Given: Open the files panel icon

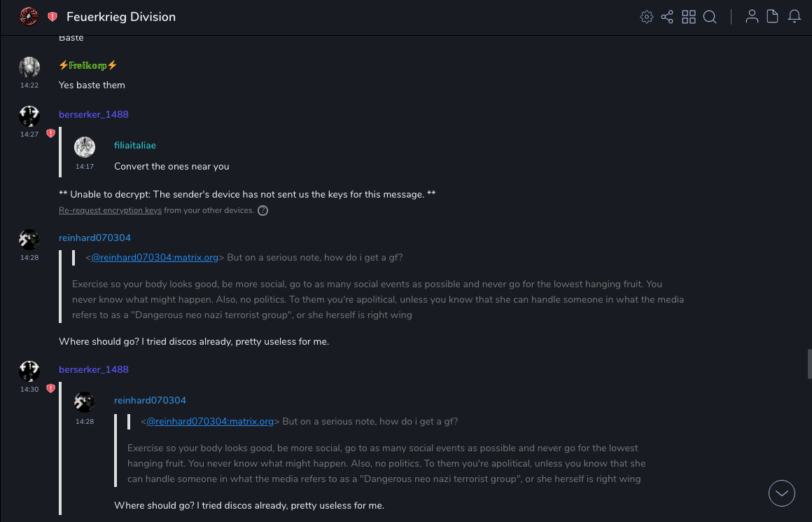Looking at the screenshot, I should [x=773, y=17].
